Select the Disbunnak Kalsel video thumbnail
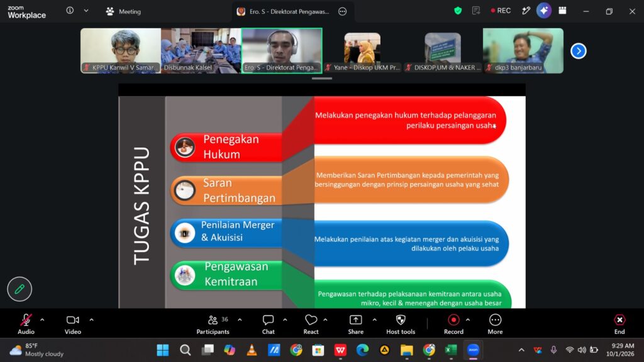 (x=201, y=51)
